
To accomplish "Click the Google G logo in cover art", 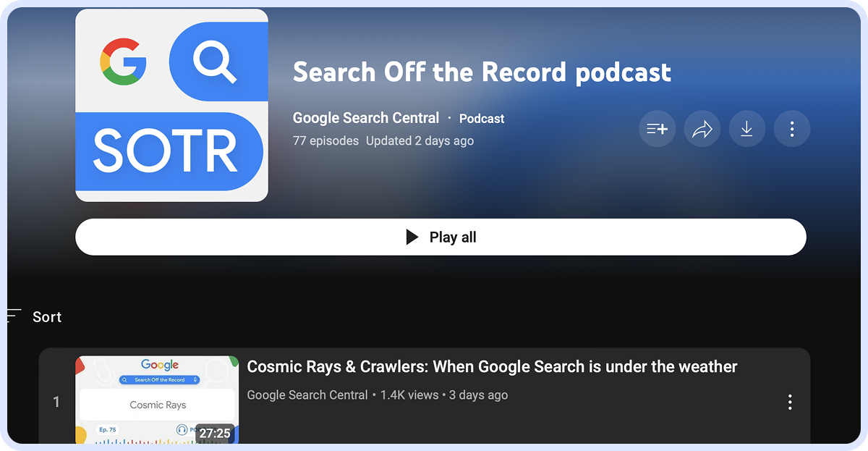I will click(x=123, y=60).
